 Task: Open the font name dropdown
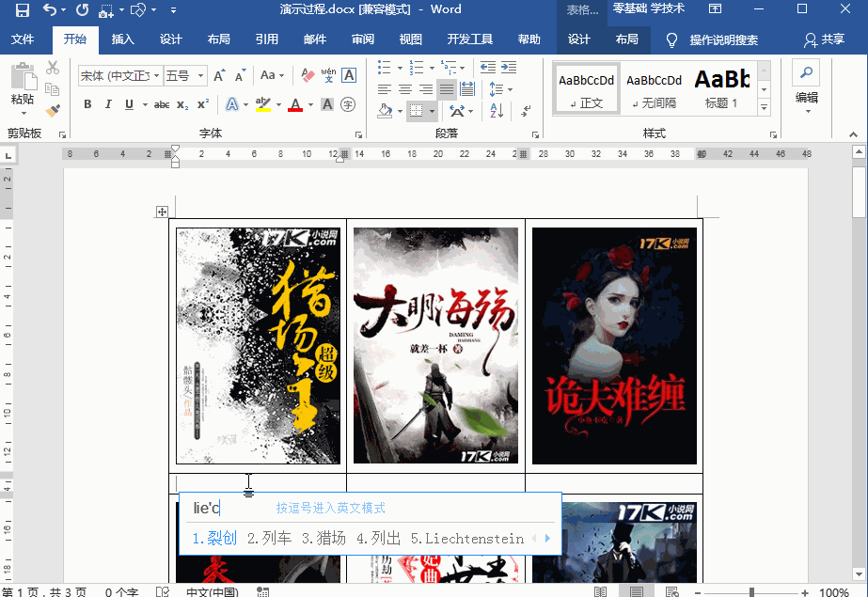point(157,75)
